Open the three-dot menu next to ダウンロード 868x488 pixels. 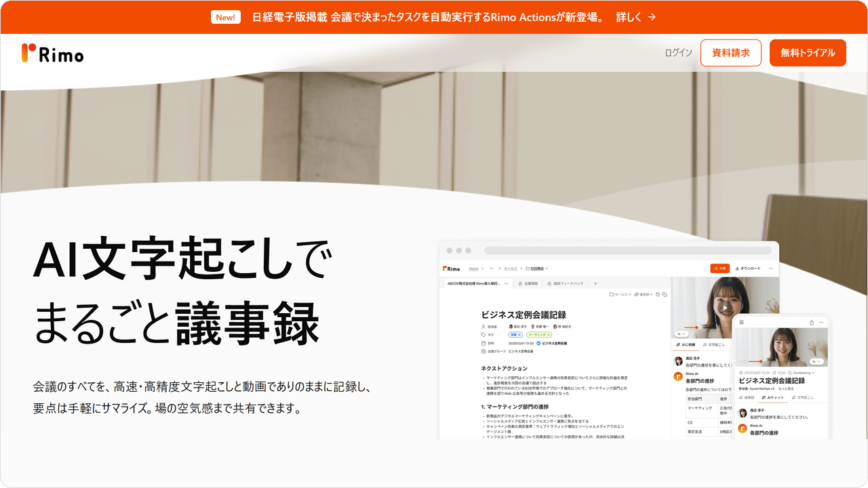tap(770, 268)
